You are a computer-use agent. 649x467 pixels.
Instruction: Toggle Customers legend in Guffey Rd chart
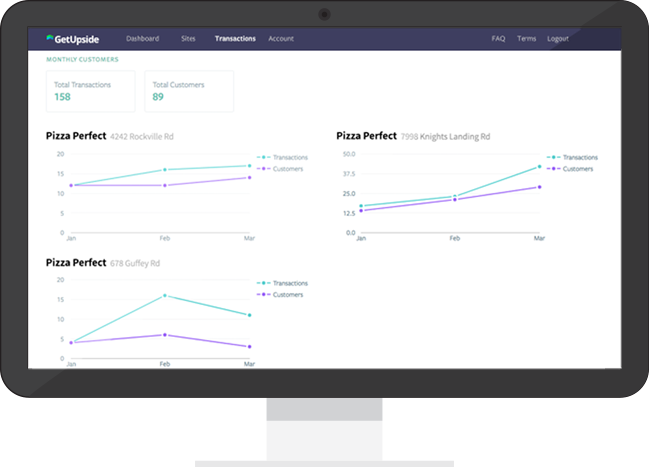(x=280, y=295)
